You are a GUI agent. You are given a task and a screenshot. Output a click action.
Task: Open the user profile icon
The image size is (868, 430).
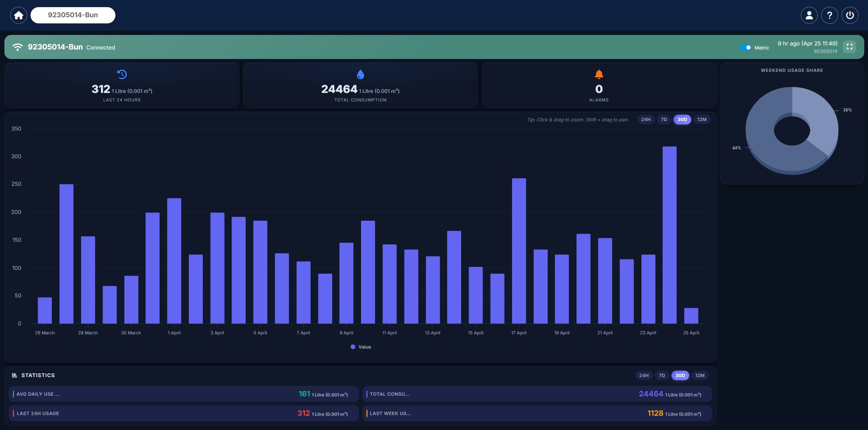(x=809, y=15)
